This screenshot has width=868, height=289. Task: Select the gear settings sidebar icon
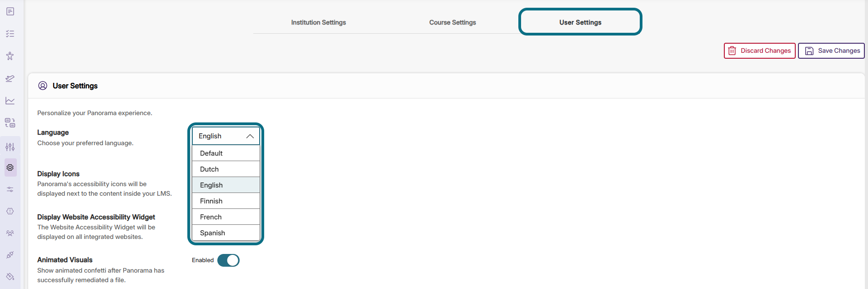10,167
